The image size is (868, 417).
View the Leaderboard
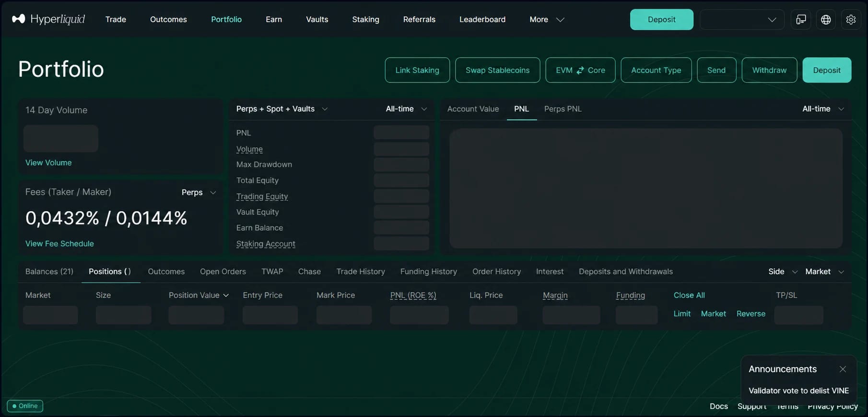[x=482, y=19]
